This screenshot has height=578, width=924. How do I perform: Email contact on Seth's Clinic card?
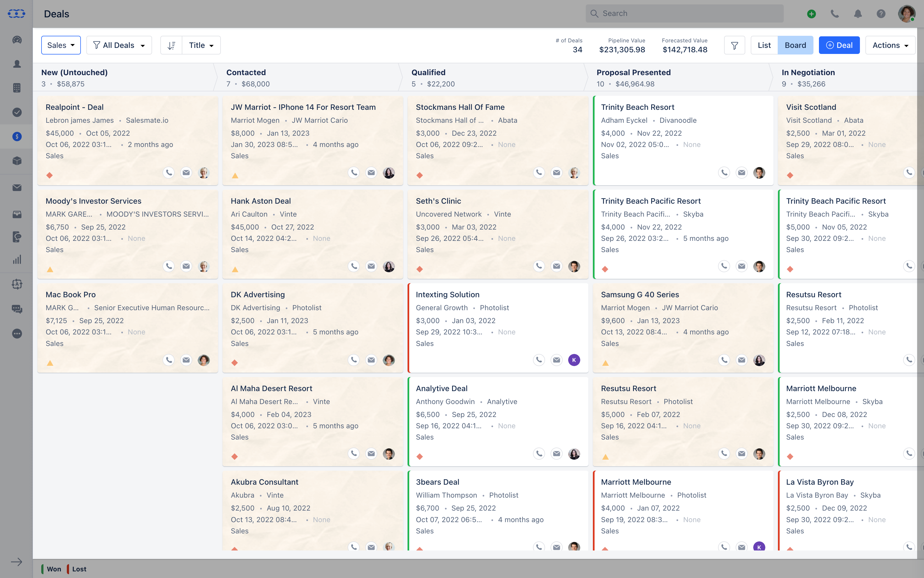pyautogui.click(x=556, y=266)
